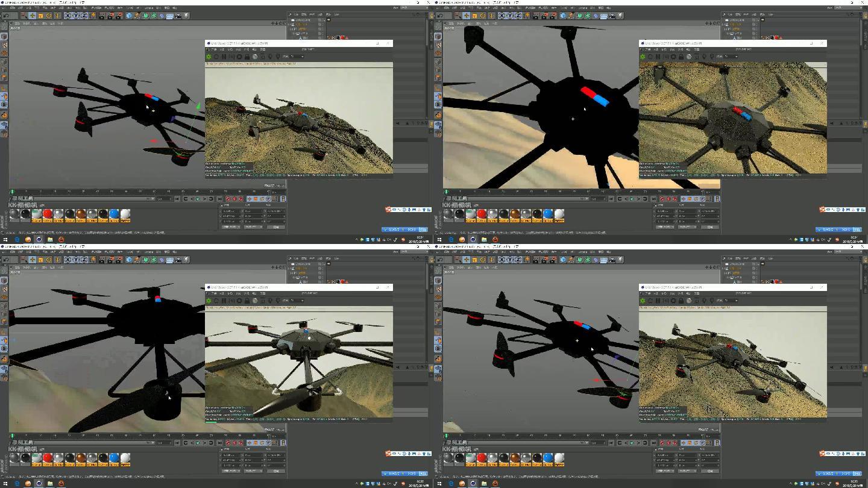Click Edge icon in multi-drone pane taskbar
Viewport: 868px width, 488px height.
point(451,483)
